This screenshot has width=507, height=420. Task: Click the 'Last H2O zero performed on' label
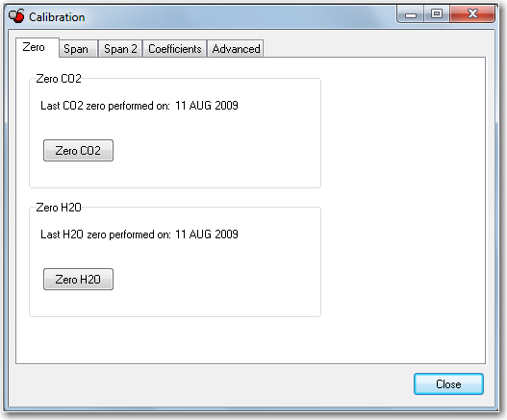(106, 235)
